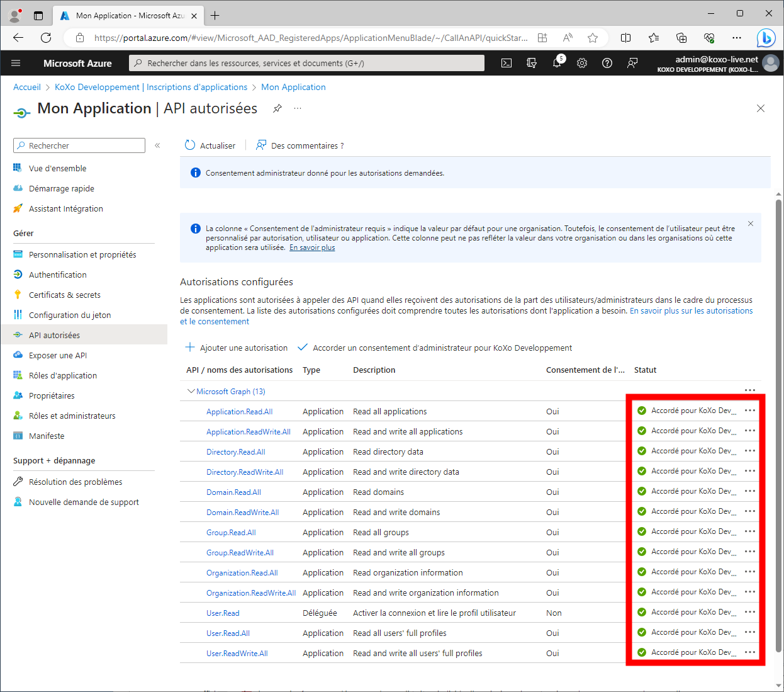Click Actualiser to refresh permissions

click(x=210, y=145)
